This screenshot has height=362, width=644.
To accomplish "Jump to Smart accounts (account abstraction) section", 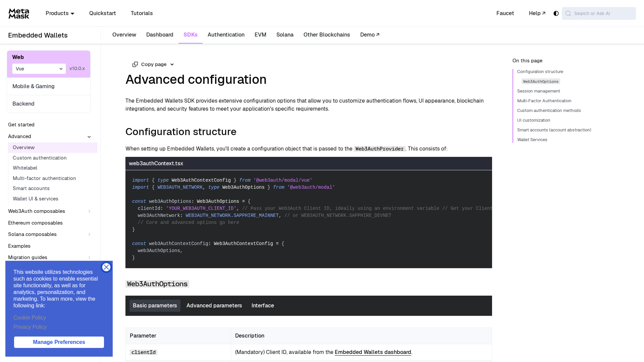I will 554,130.
